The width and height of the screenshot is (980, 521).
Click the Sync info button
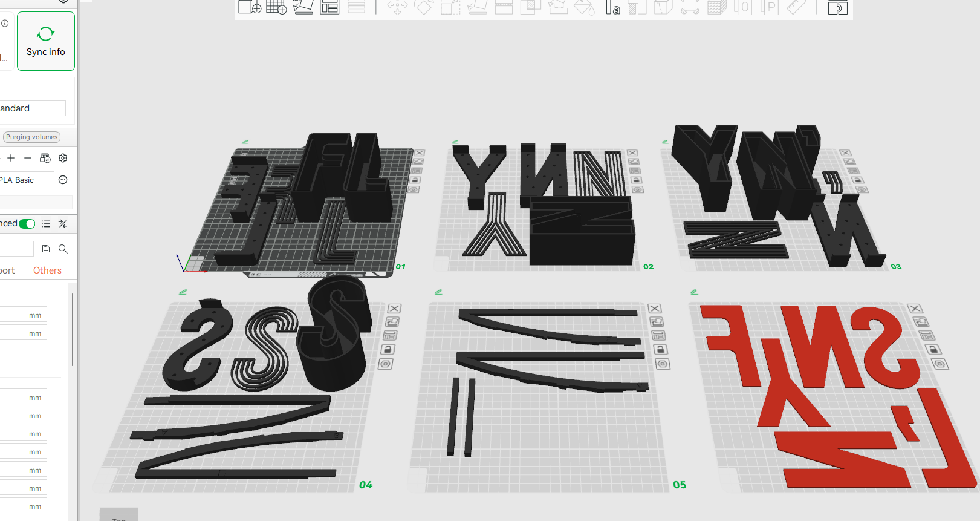click(x=46, y=41)
